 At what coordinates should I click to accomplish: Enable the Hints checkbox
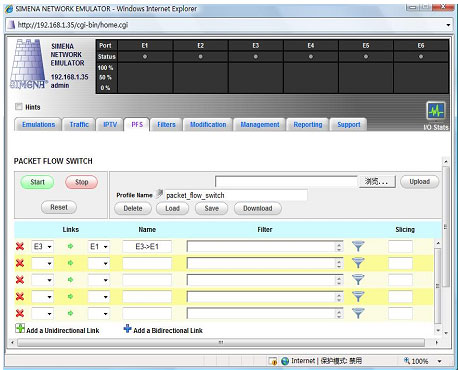(18, 107)
